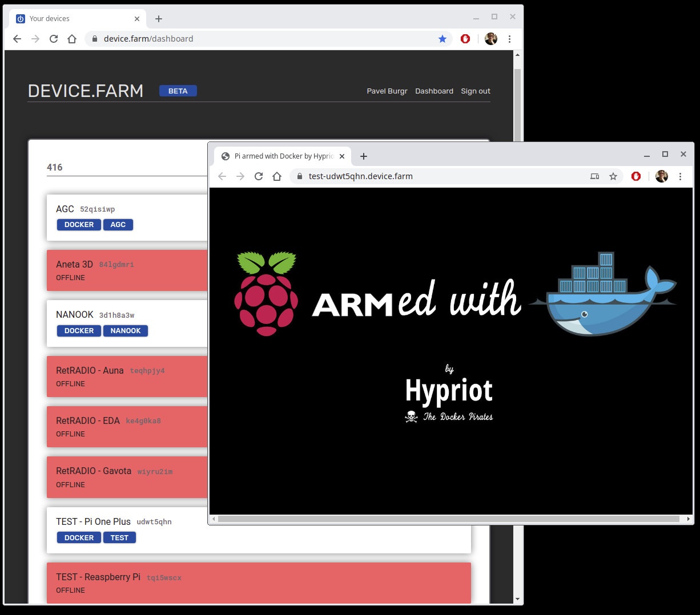Click DOCKER tag on AGC device

pos(79,225)
